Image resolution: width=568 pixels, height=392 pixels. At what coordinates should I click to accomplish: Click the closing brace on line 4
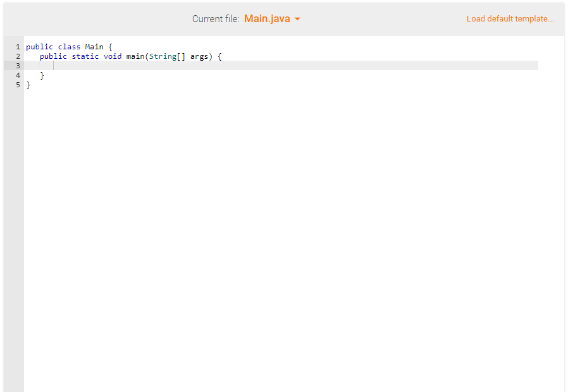42,75
